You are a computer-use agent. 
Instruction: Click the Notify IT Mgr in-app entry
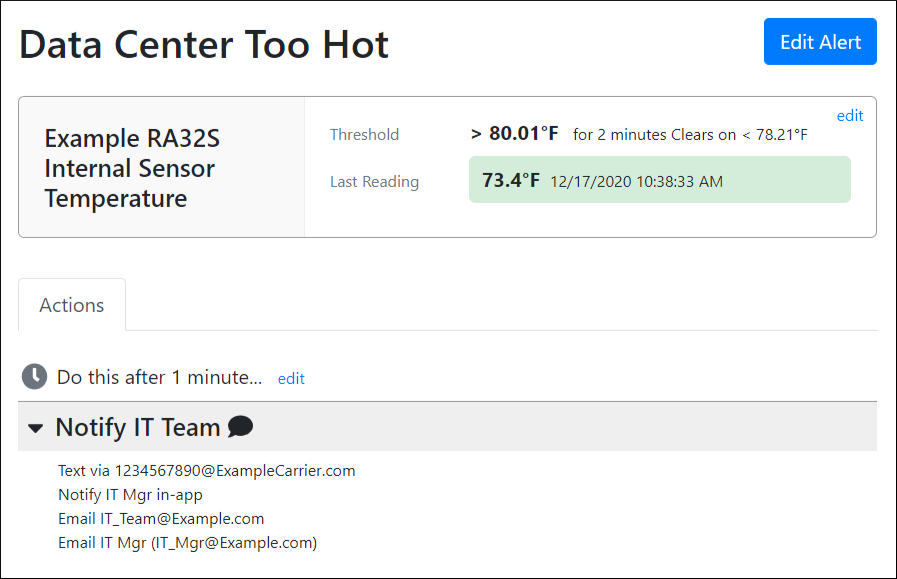[131, 494]
